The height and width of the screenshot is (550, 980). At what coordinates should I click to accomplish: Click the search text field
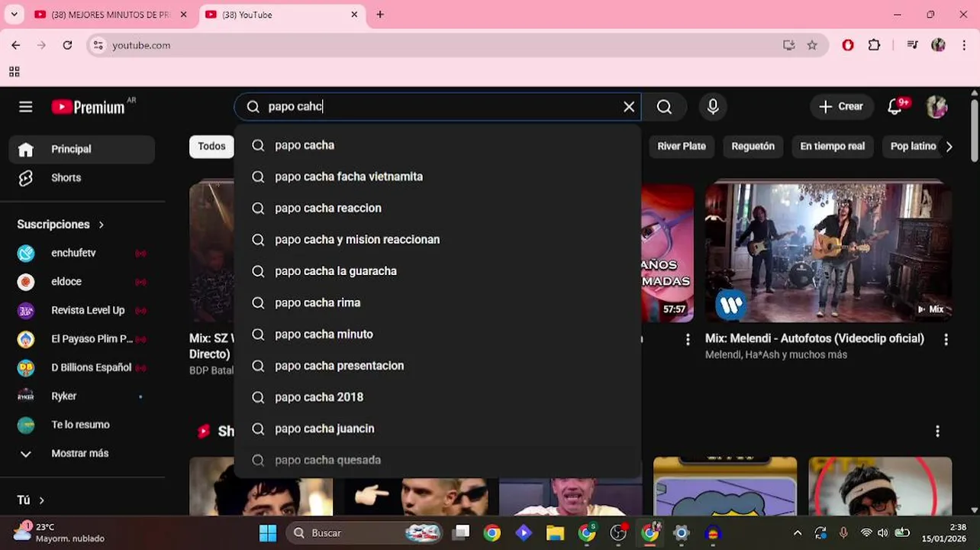pos(439,107)
